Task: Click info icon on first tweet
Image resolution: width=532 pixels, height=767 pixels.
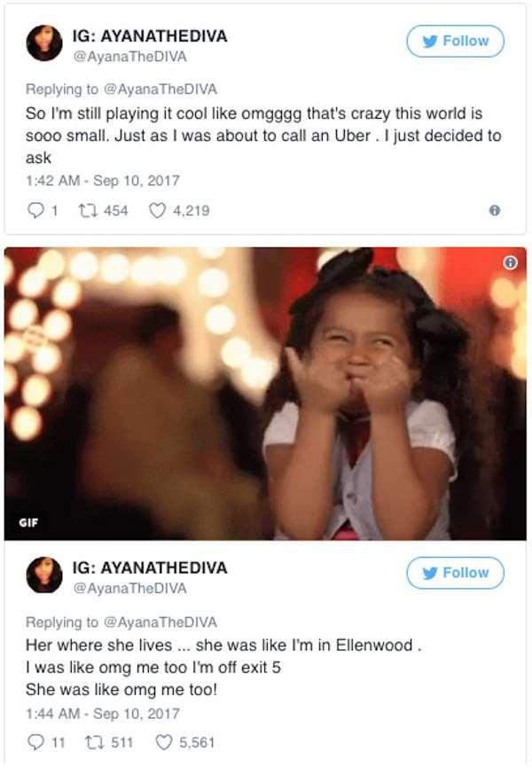Action: 495,210
